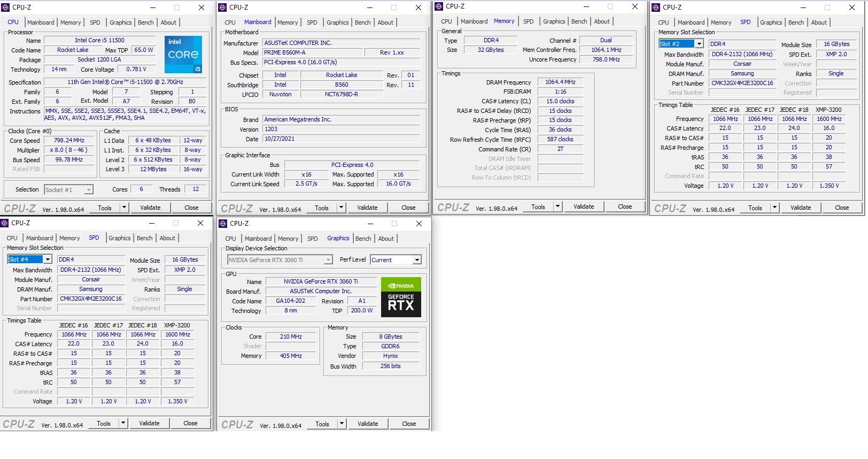Open Tools dropdown arrow in the processor window
The width and height of the screenshot is (868, 459).
pos(124,208)
